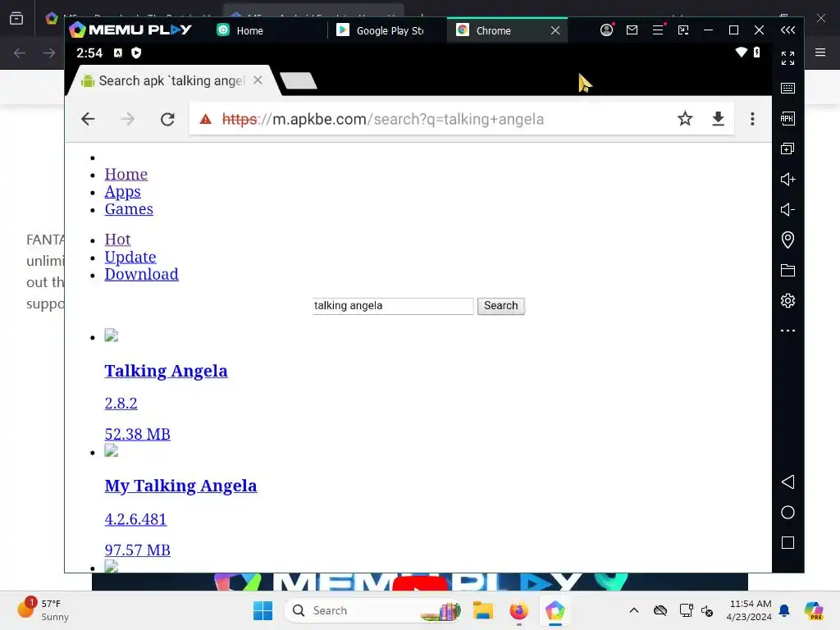Tap Android recent apps square button
This screenshot has height=630, width=840.
[x=787, y=543]
